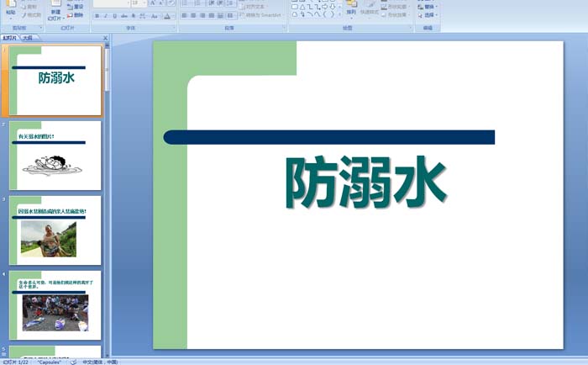Click the 防溺水 title on the main slide
The height and width of the screenshot is (365, 588).
pyautogui.click(x=366, y=182)
